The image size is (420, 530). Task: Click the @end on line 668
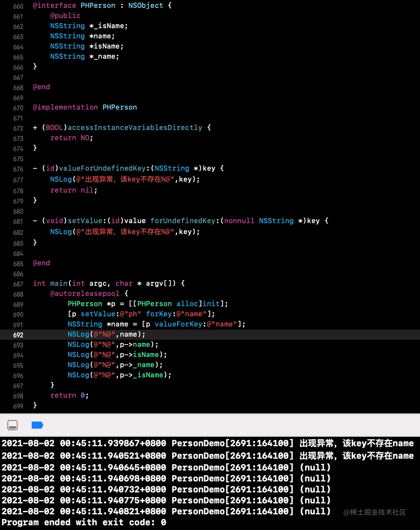[41, 87]
